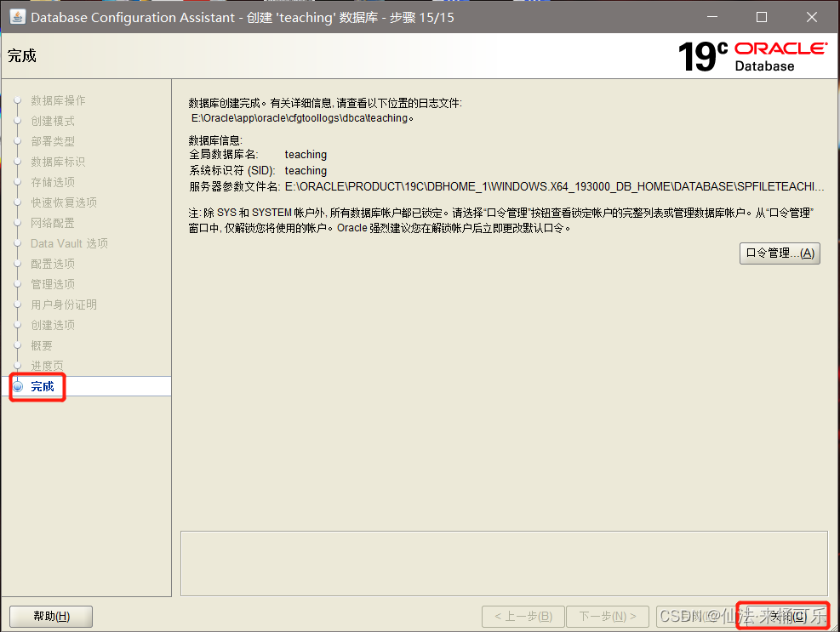
Task: Close the window with the title bar X
Action: pyautogui.click(x=812, y=17)
